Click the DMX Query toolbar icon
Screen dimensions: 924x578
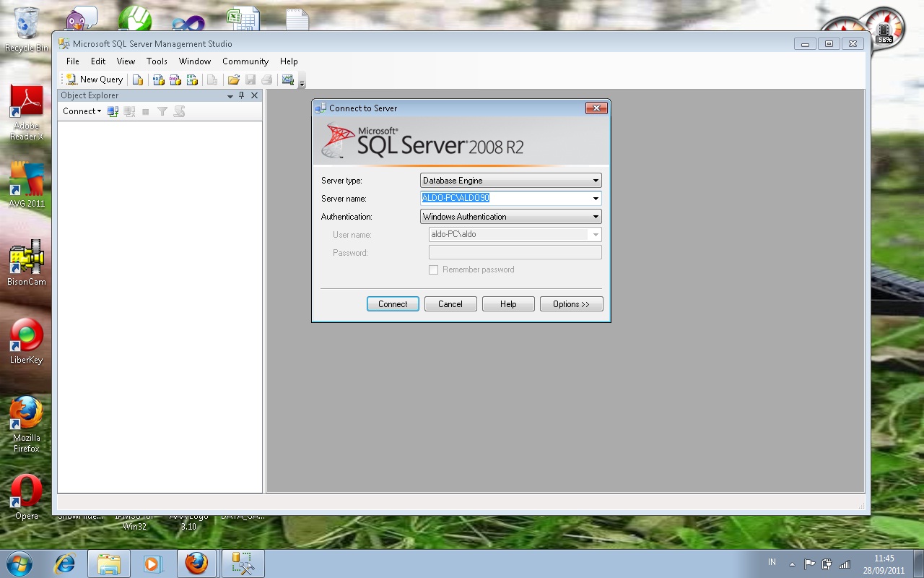click(x=175, y=79)
